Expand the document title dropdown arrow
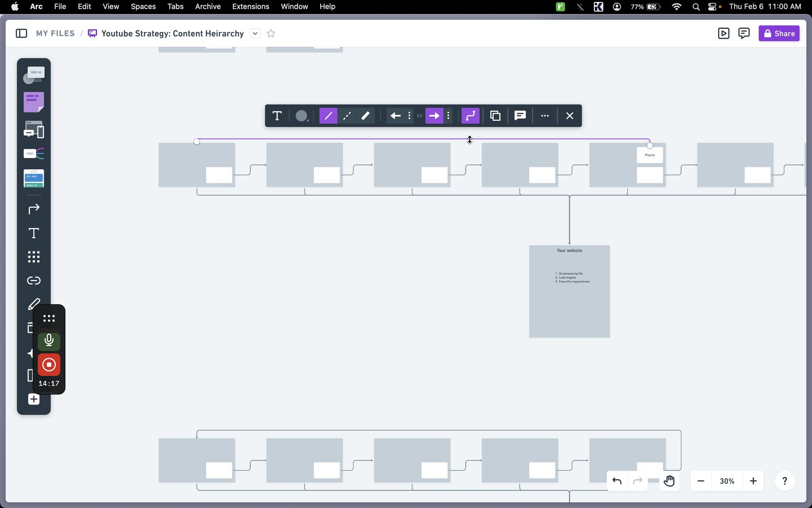 pos(255,34)
